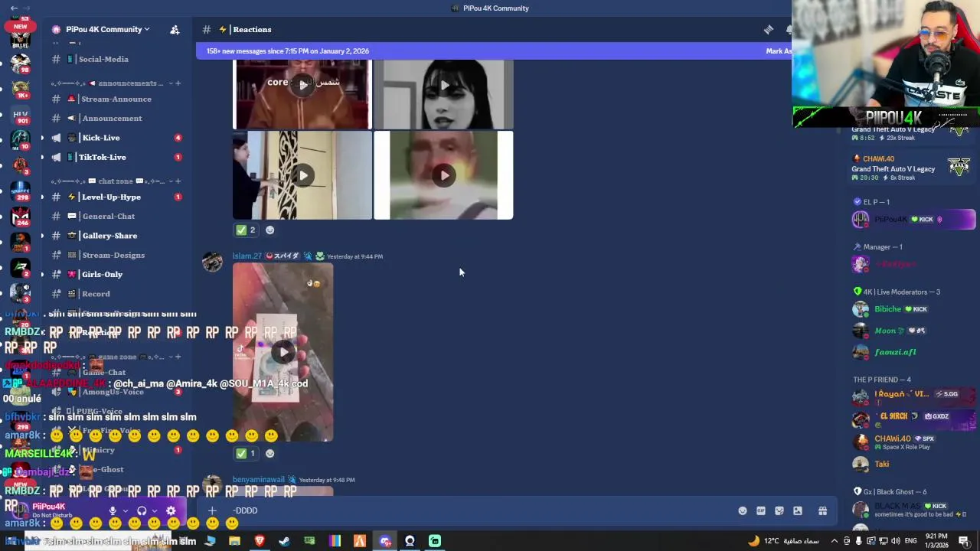
Task: Play the blurry bald man video
Action: 444,175
